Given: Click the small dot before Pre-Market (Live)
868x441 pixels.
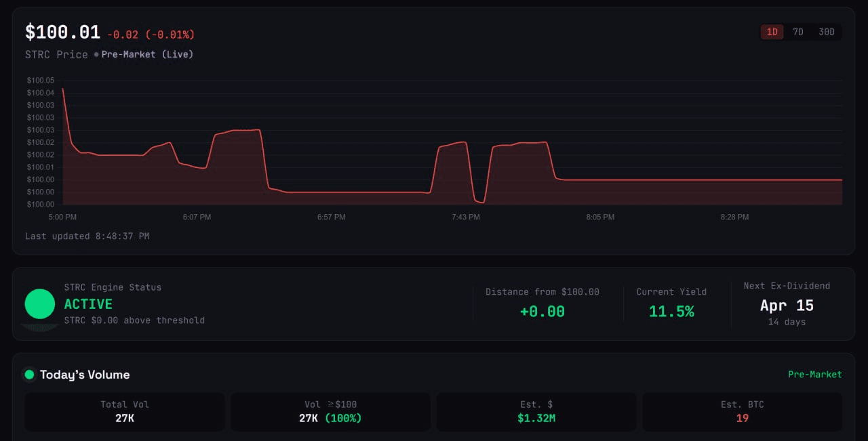Looking at the screenshot, I should click(96, 54).
